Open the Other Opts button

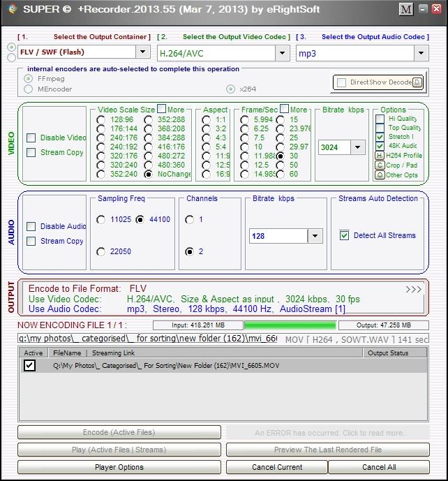coord(380,175)
